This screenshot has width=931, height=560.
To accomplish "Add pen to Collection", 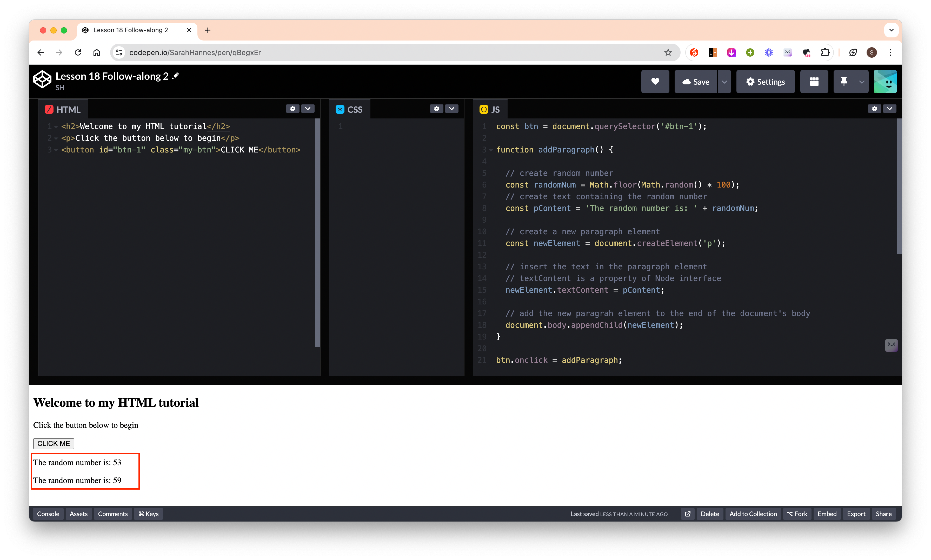I will point(753,514).
